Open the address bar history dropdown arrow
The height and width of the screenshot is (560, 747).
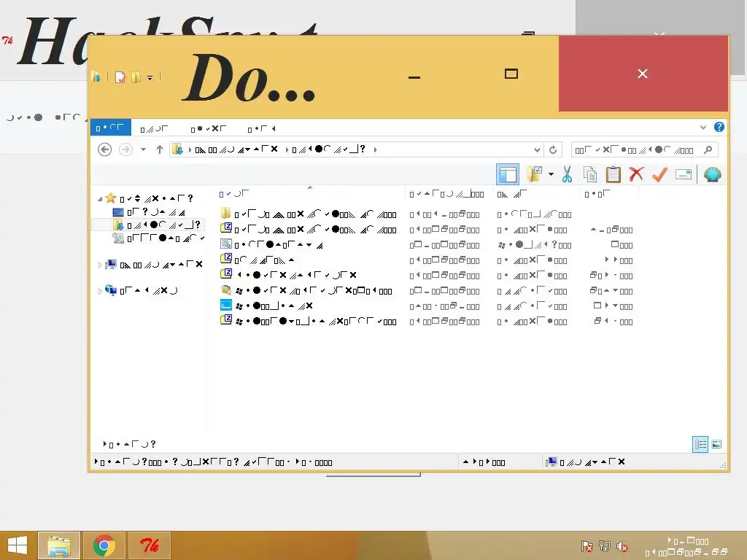coord(537,150)
